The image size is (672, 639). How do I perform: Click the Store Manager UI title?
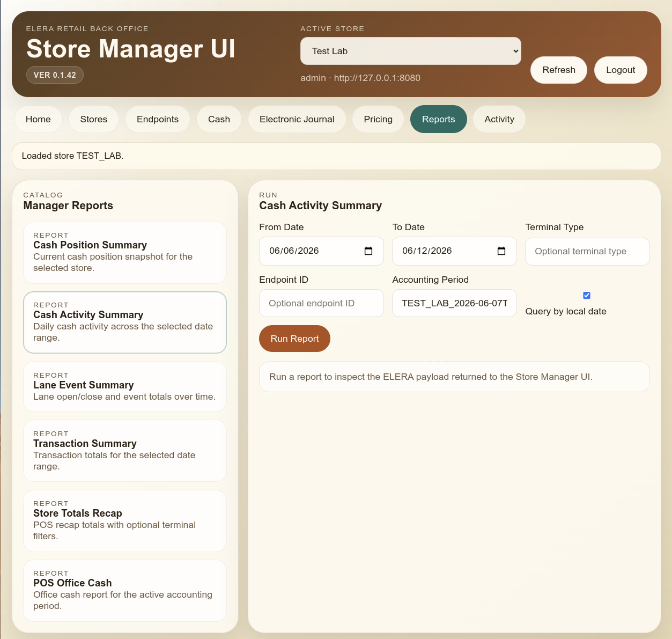pos(131,49)
